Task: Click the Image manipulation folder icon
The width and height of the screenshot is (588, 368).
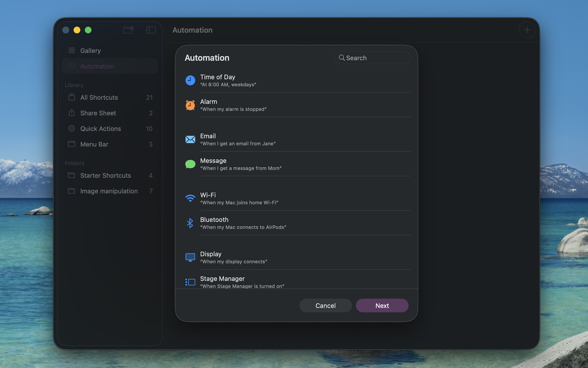Action: 71,191
